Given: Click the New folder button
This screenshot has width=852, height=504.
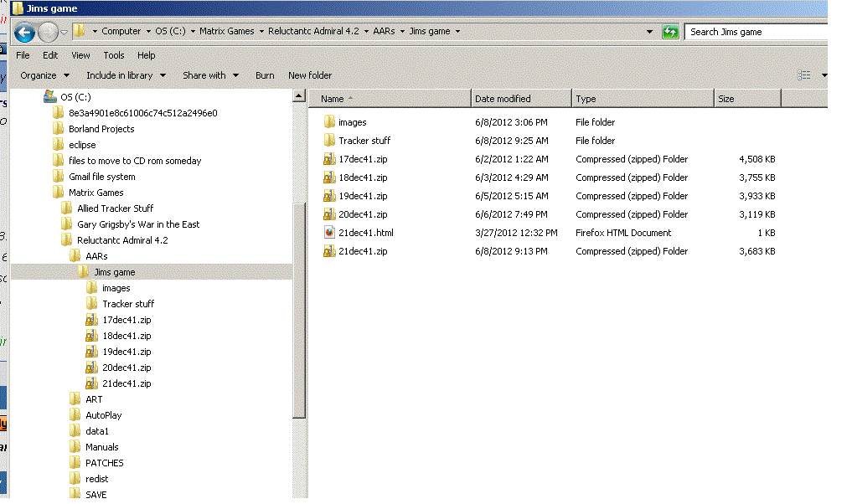Looking at the screenshot, I should point(310,75).
